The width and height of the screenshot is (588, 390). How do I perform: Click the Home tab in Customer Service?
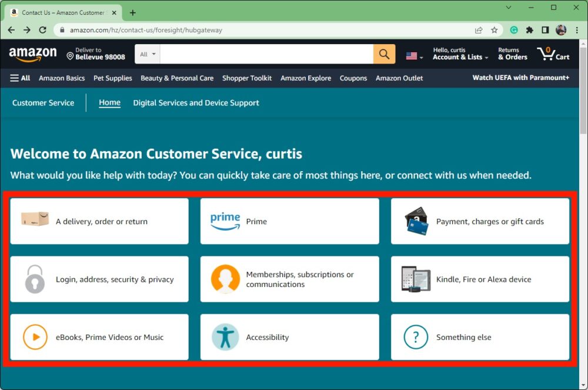(109, 102)
